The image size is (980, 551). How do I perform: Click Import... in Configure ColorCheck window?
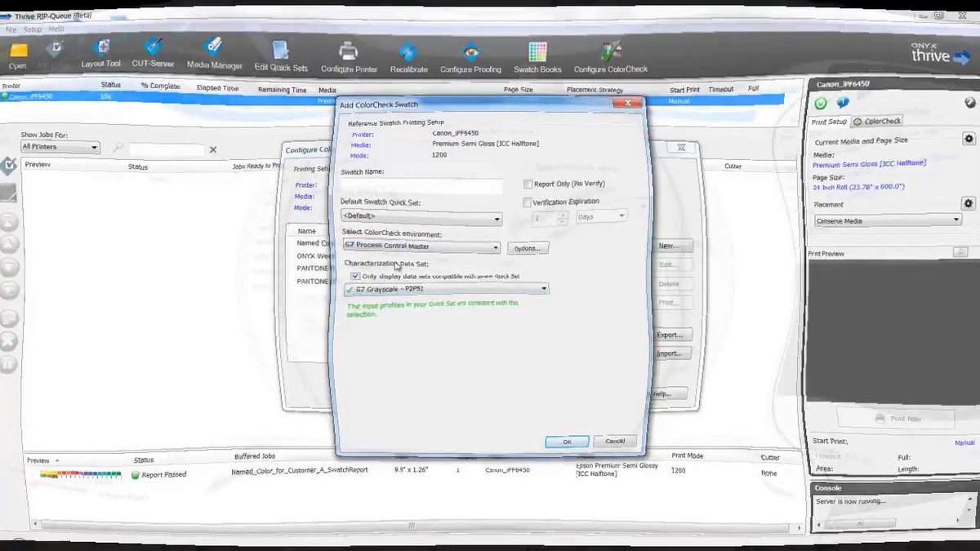(x=670, y=353)
